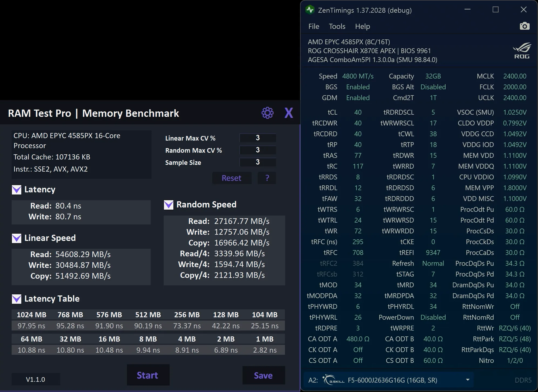Close the ZenTimings window
The width and height of the screenshot is (538, 392).
click(x=524, y=10)
